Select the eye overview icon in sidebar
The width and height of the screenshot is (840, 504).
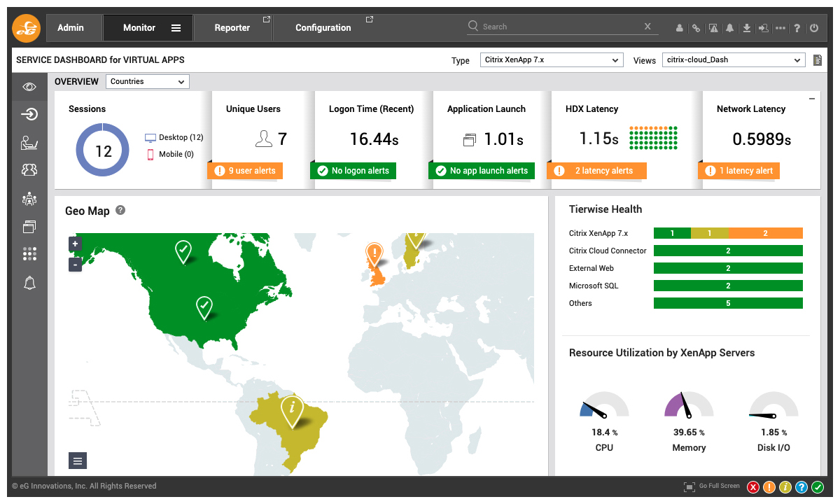tap(29, 87)
